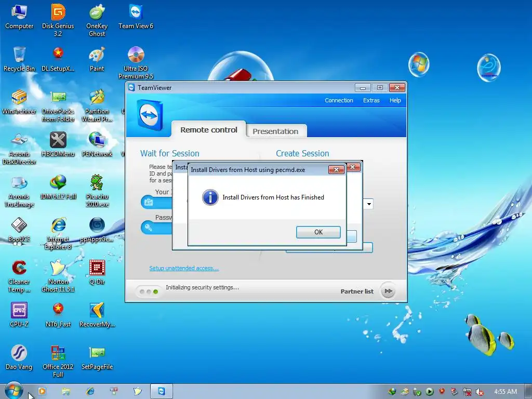This screenshot has height=399, width=532.
Task: Open media player from taskbar
Action: tap(42, 391)
